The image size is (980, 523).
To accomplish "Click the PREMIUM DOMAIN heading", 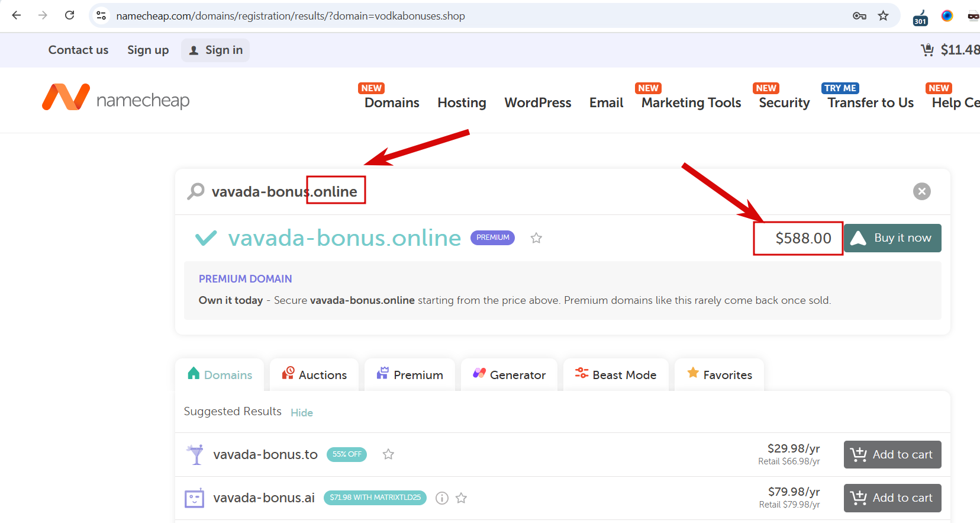I will coord(245,279).
